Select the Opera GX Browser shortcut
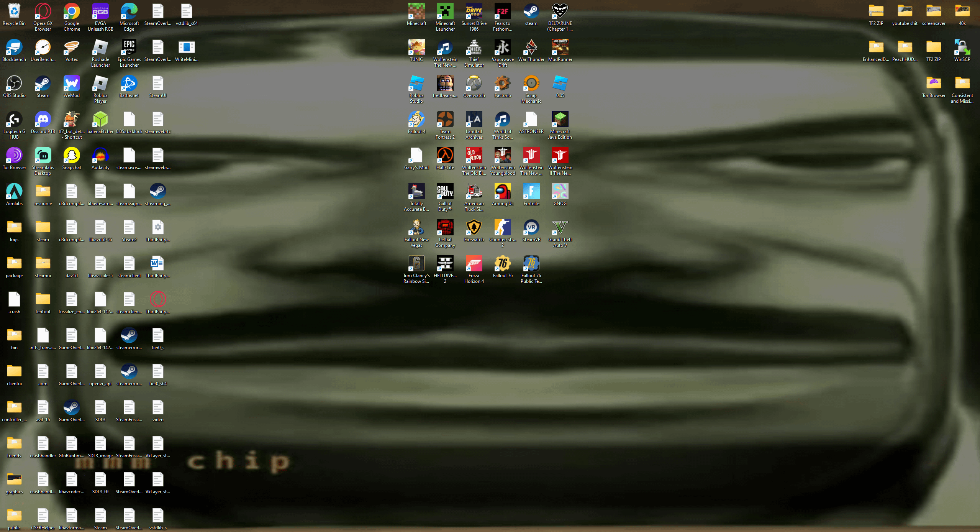This screenshot has width=980, height=532. coord(43,11)
